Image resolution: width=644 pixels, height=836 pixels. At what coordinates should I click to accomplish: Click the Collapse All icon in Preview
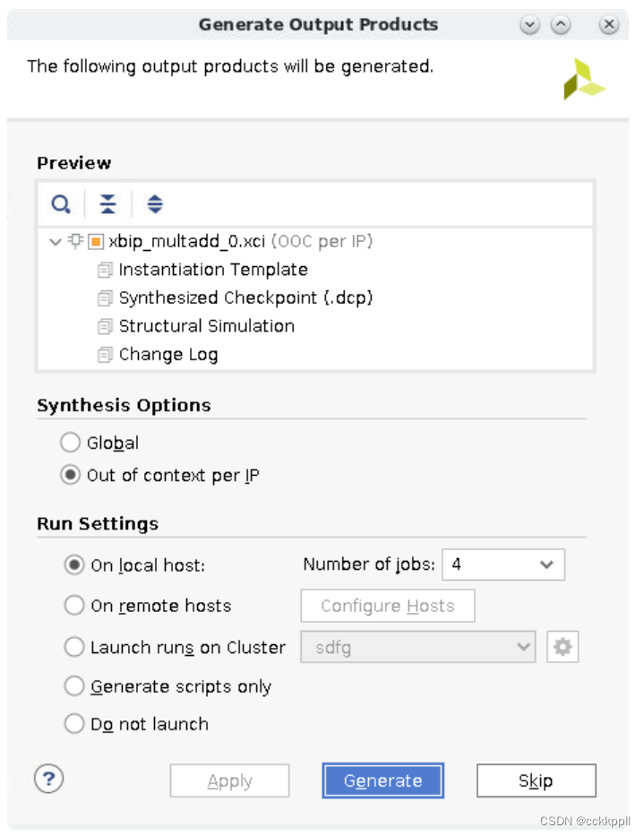point(107,205)
